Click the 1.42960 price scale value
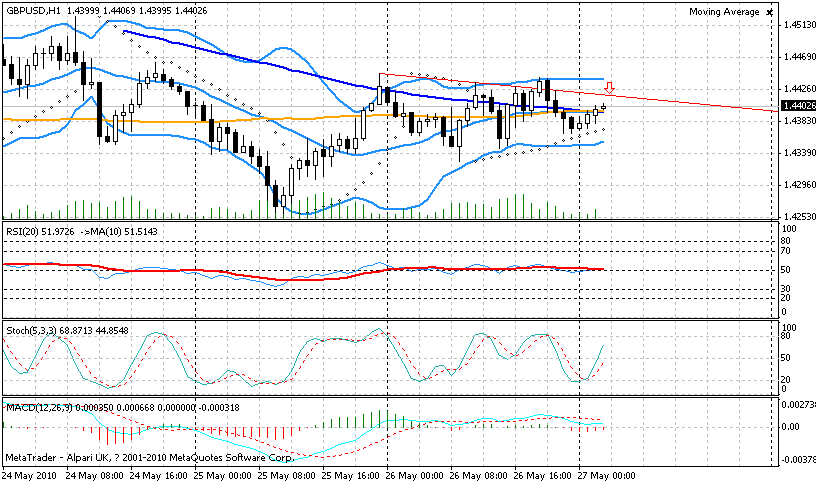816x483 pixels. pyautogui.click(x=799, y=185)
